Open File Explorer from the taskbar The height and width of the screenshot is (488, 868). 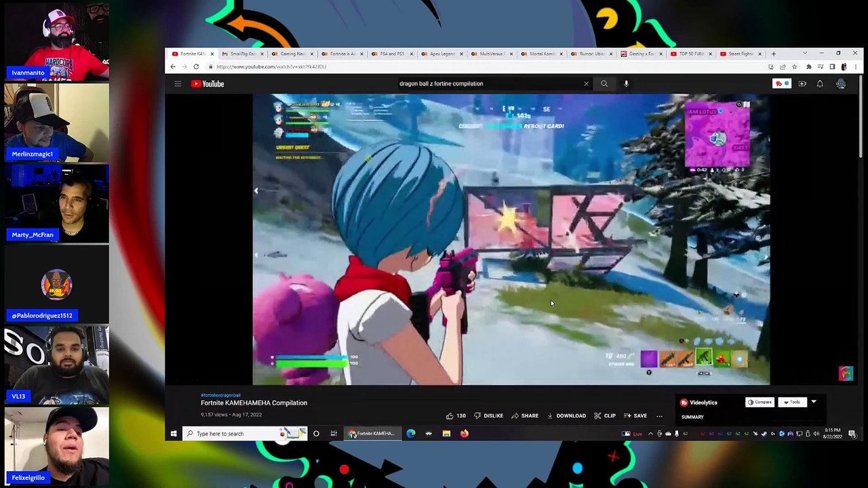click(x=446, y=434)
